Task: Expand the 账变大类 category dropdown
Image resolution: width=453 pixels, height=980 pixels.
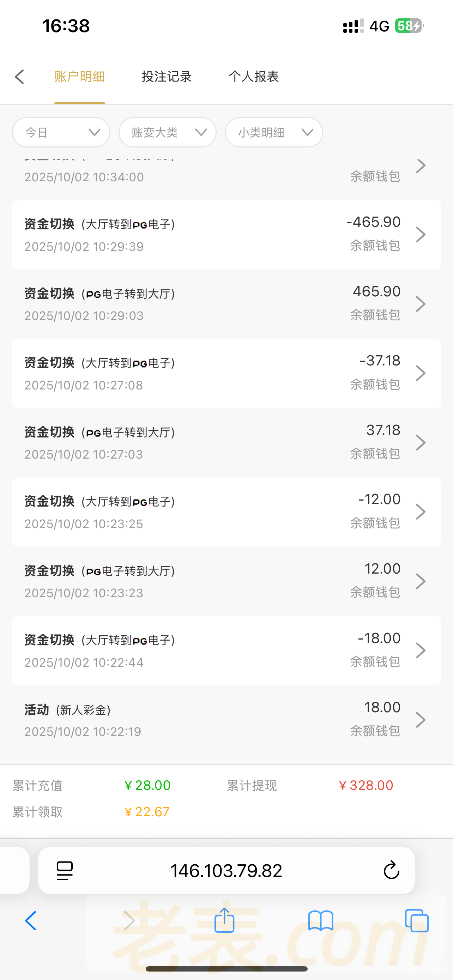Action: click(167, 132)
